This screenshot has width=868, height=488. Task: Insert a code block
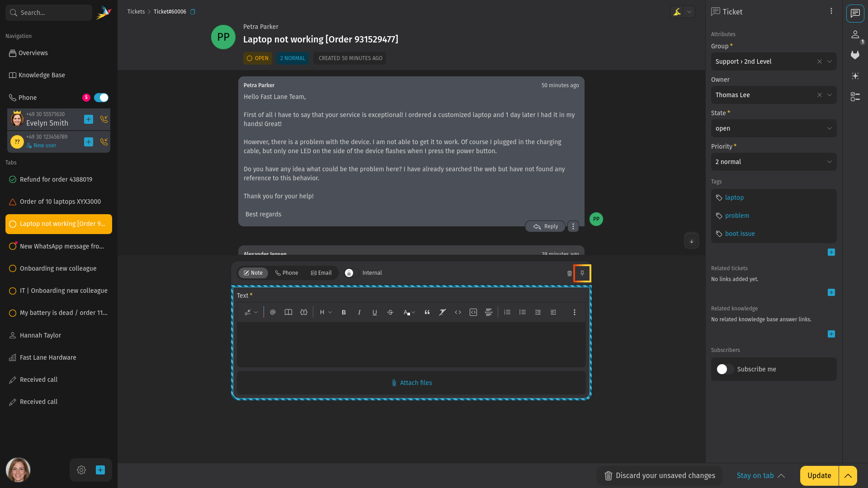[473, 312]
